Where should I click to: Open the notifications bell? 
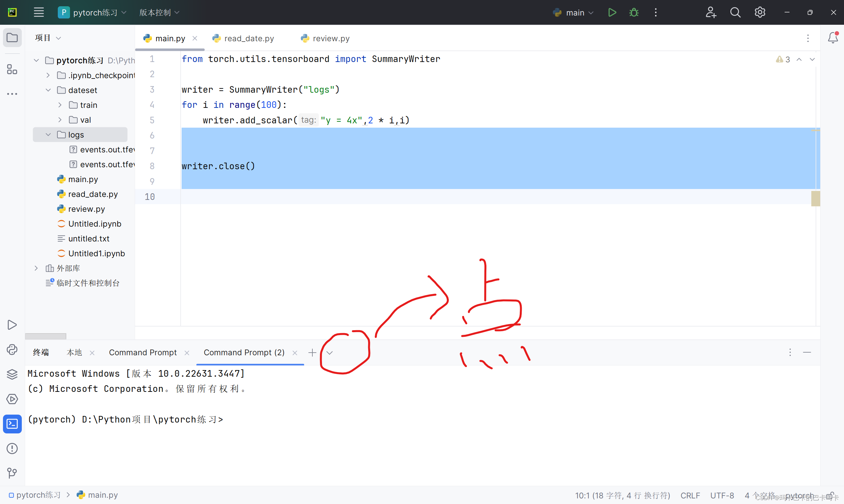click(x=832, y=38)
